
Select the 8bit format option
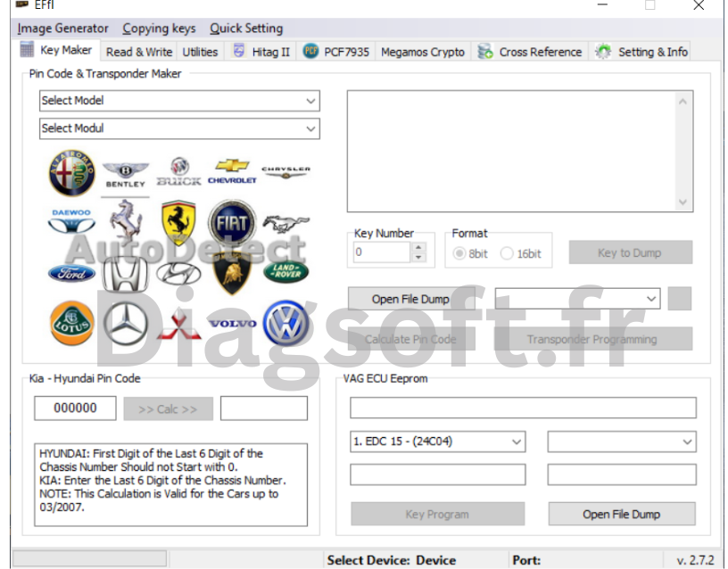(470, 253)
